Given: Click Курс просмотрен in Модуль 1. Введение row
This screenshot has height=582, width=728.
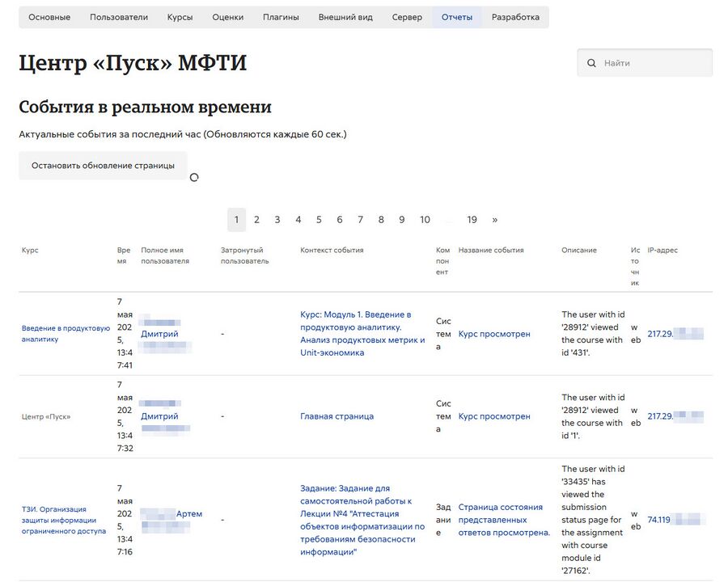Looking at the screenshot, I should [494, 334].
